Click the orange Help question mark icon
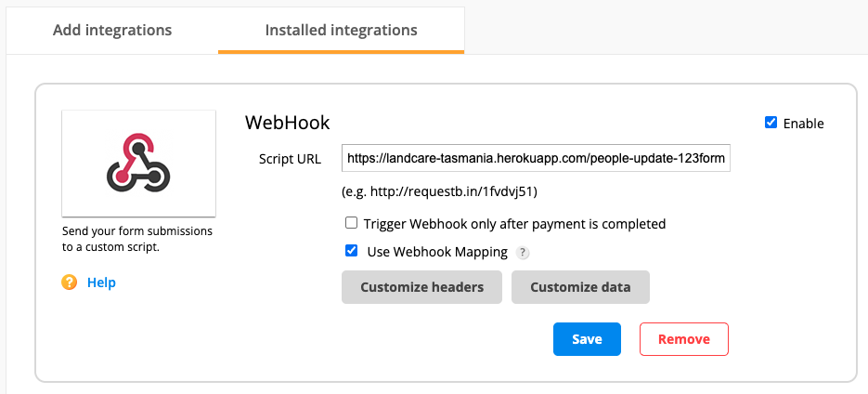This screenshot has width=868, height=394. [x=70, y=282]
